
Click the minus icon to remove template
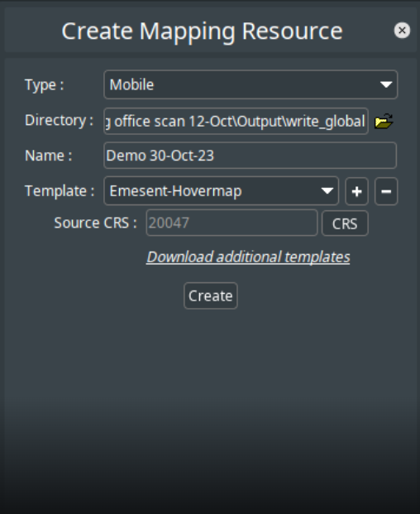pos(386,191)
